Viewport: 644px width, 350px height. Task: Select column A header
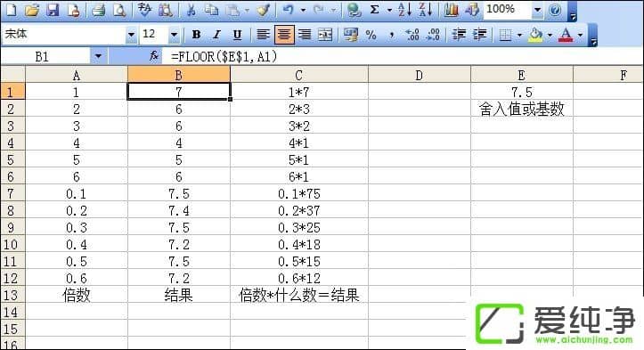tap(77, 75)
